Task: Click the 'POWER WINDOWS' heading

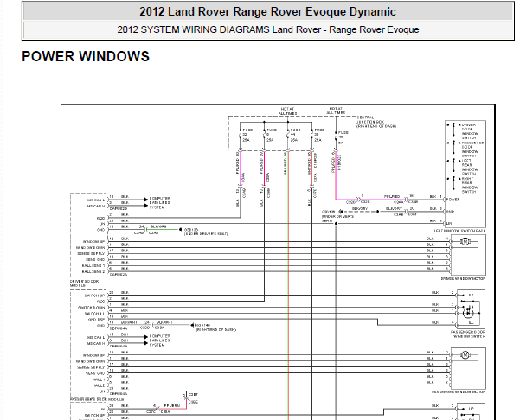Action: tap(86, 56)
